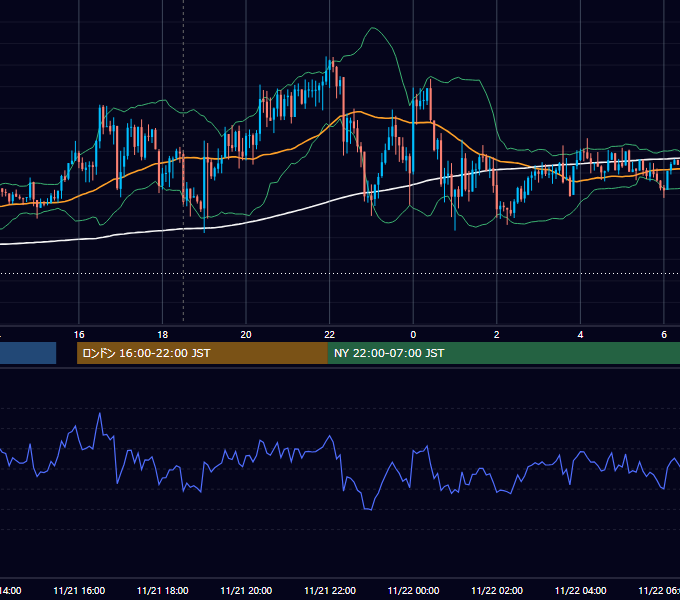Click the ロンドン 16:00-22:00 JST session bar

click(202, 353)
